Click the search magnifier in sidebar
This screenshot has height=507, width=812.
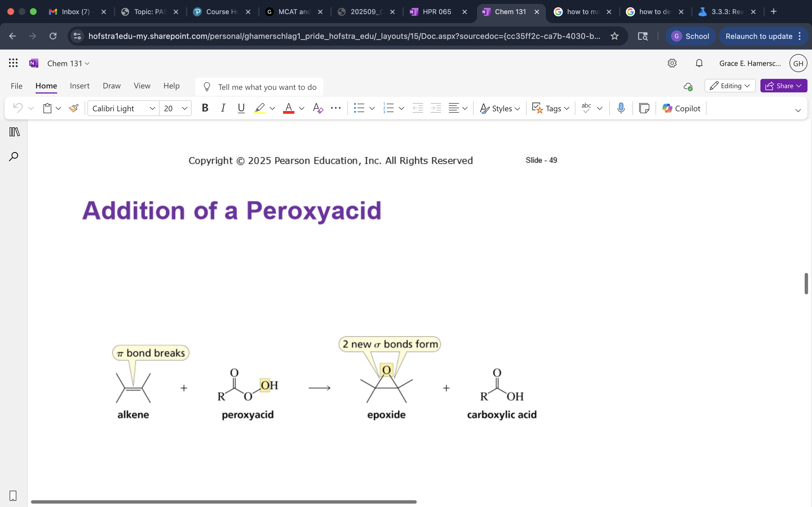(x=14, y=157)
